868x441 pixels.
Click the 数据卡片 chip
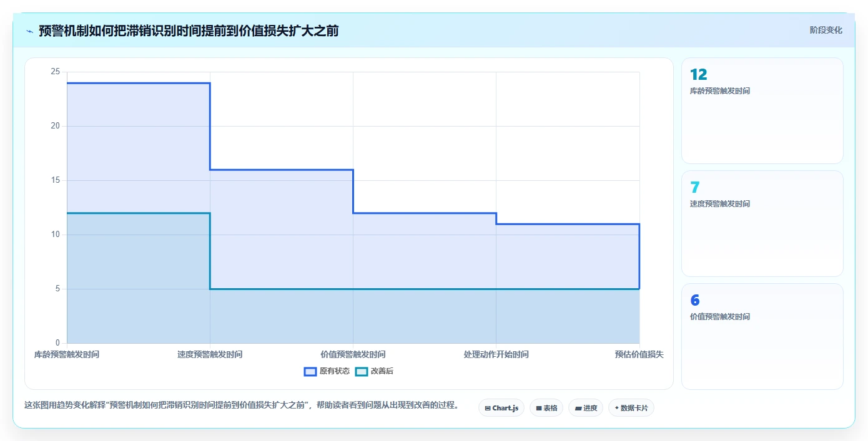point(631,408)
